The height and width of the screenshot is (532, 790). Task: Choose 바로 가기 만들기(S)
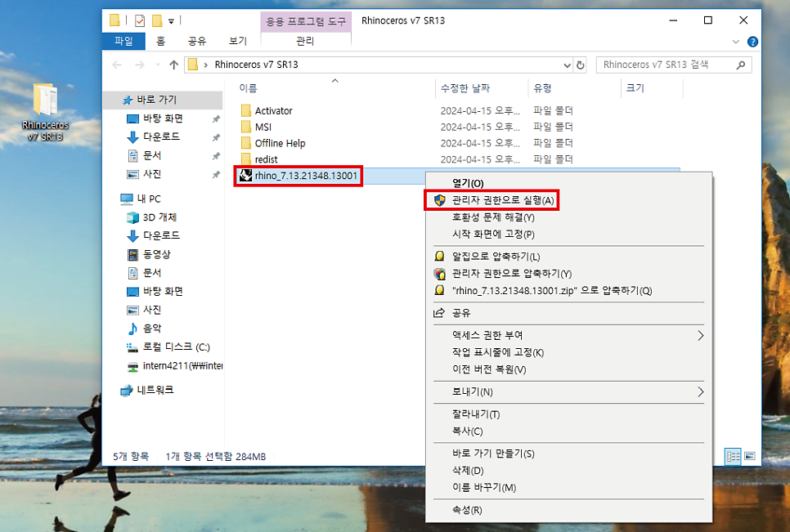coord(569,454)
